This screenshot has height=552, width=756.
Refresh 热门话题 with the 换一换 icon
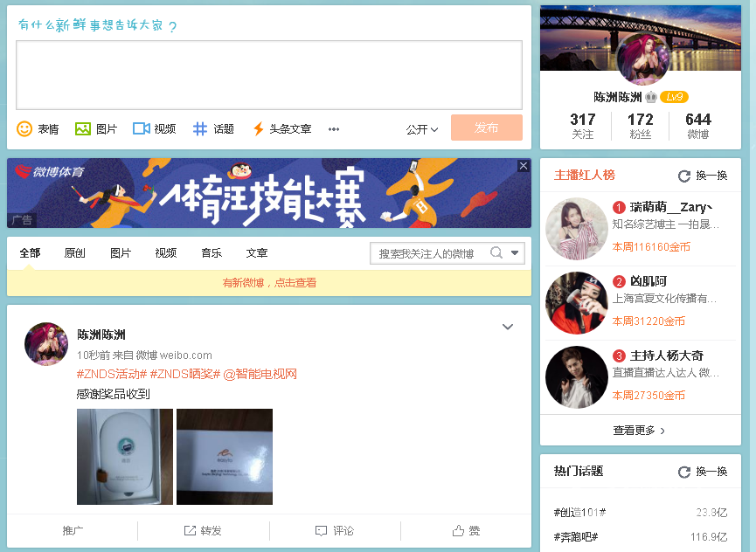point(684,472)
